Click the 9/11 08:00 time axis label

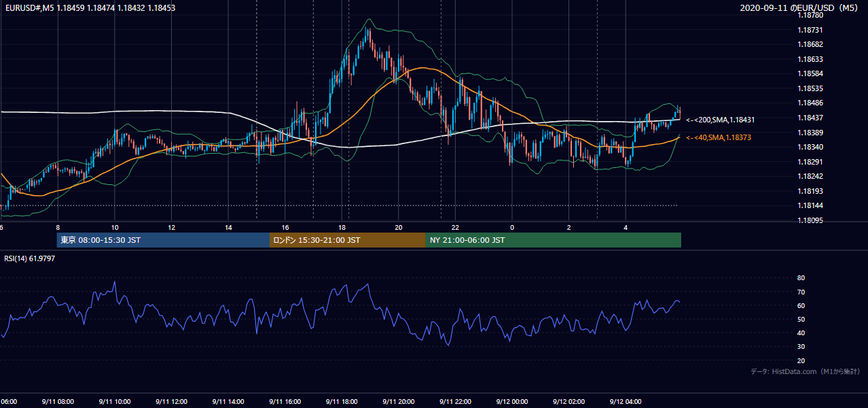tap(58, 402)
